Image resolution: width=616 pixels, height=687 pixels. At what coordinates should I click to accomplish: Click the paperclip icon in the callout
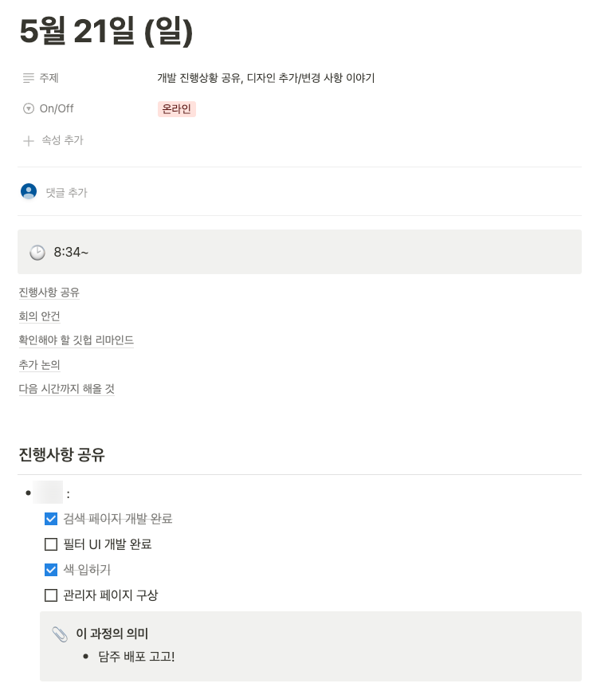(x=60, y=634)
